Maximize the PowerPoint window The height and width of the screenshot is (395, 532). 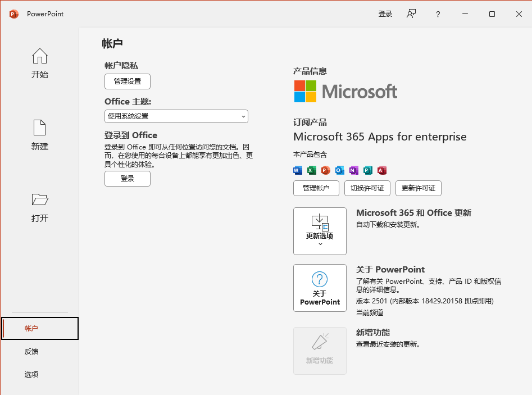click(x=492, y=14)
